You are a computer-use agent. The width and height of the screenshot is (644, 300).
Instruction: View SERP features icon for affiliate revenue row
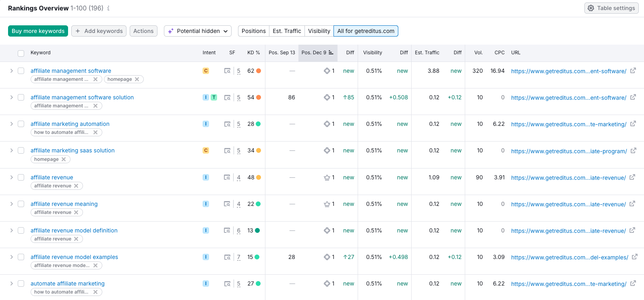(227, 177)
